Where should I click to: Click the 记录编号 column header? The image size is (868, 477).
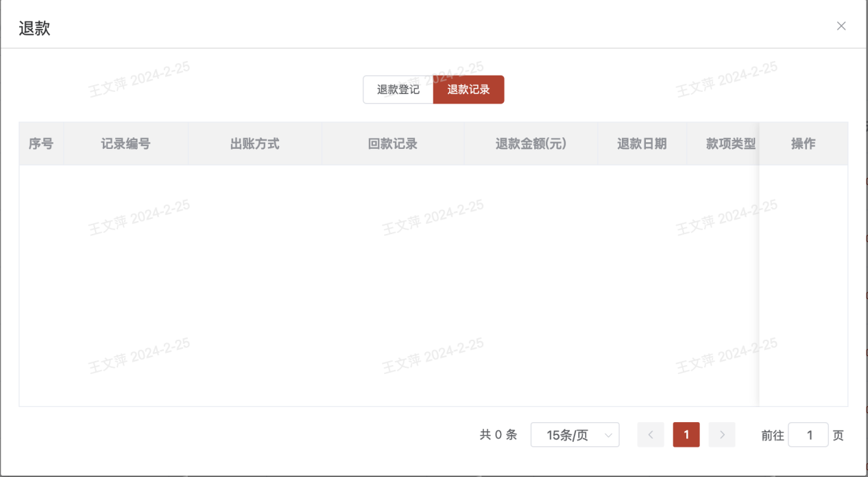pyautogui.click(x=125, y=144)
